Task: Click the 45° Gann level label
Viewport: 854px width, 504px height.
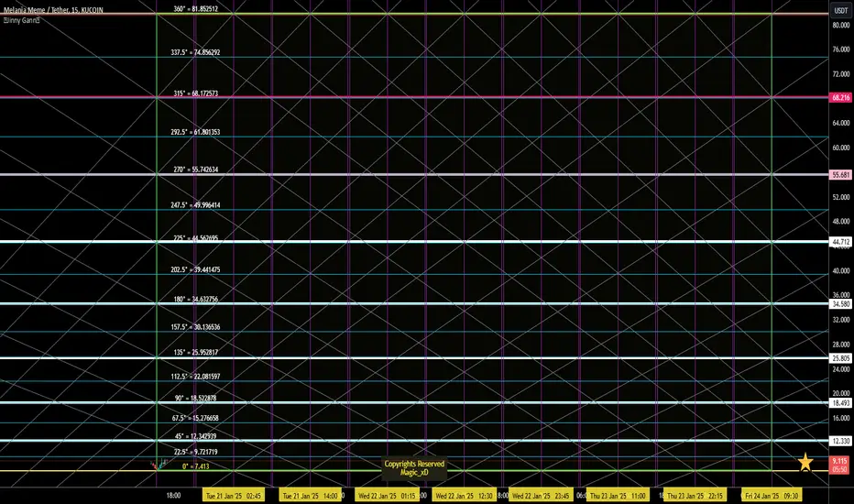Action: [x=196, y=436]
